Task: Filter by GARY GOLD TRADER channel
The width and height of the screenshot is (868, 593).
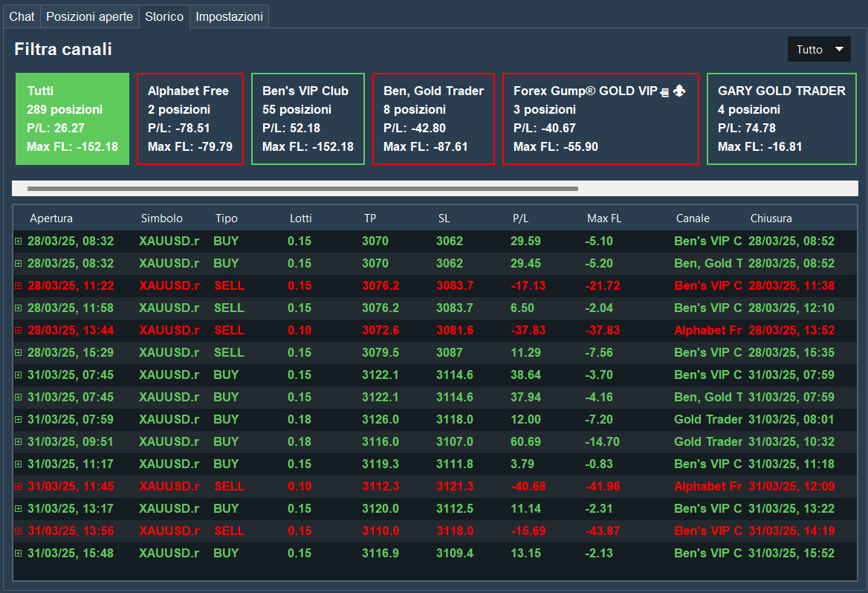Action: 781,119
